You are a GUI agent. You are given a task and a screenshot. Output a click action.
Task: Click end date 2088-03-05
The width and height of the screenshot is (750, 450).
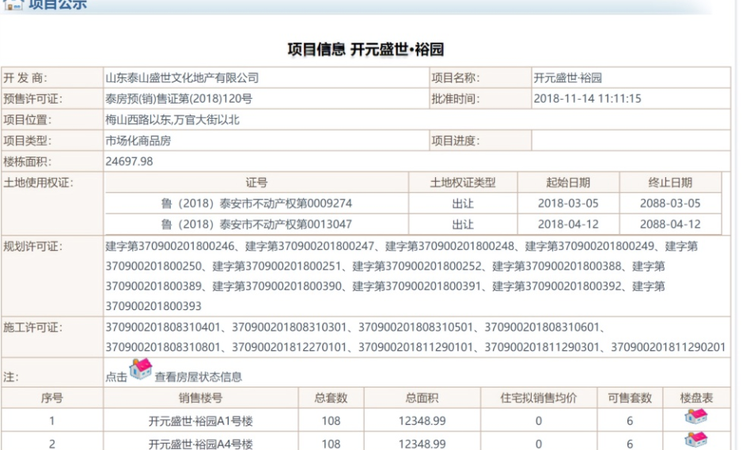pos(670,204)
